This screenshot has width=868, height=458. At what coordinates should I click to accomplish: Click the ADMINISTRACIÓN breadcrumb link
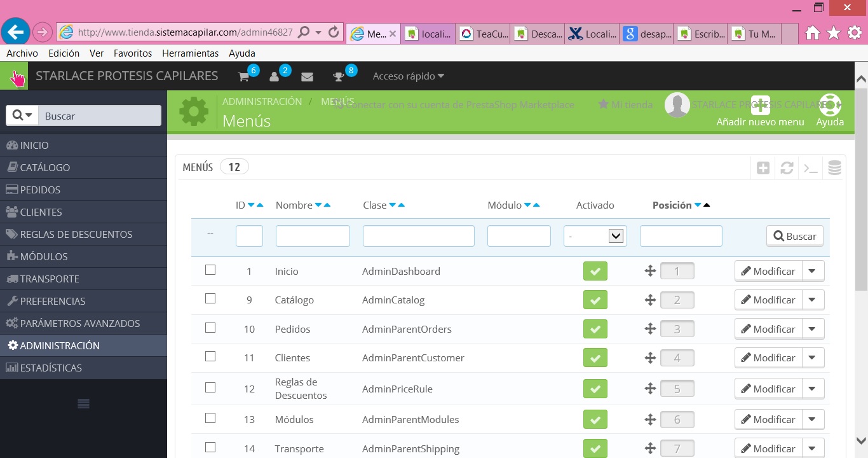coord(262,101)
